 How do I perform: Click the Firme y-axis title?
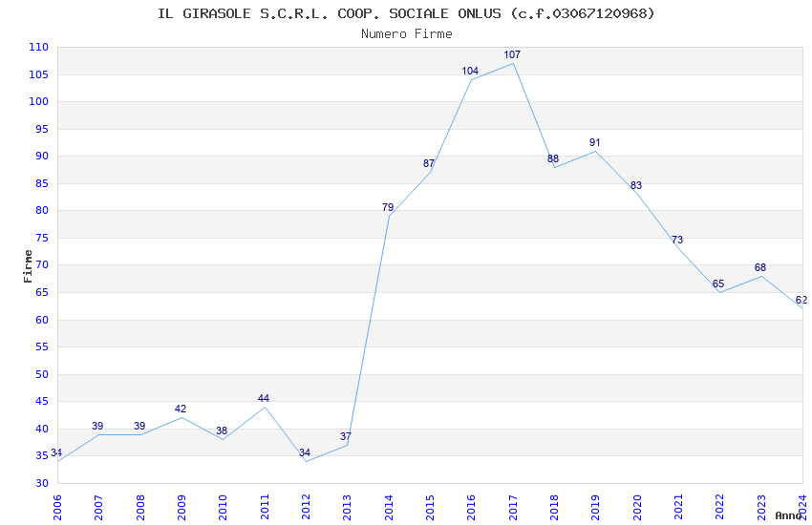coord(28,265)
